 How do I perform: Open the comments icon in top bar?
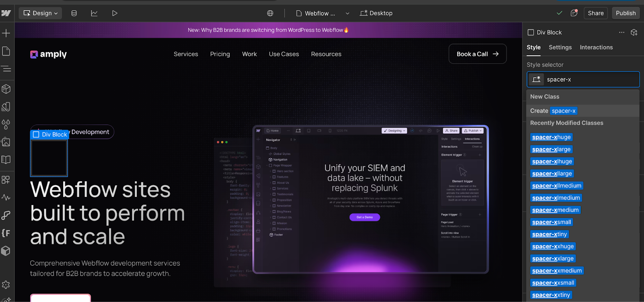click(x=574, y=13)
